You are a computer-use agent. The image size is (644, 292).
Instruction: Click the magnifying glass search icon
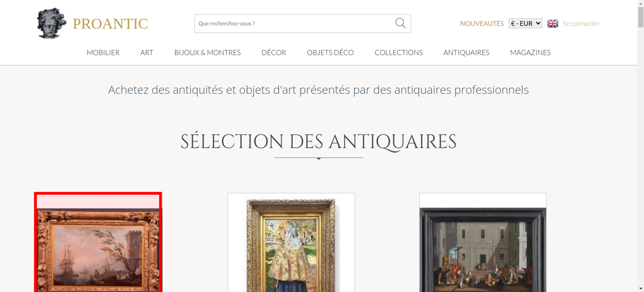tap(400, 23)
